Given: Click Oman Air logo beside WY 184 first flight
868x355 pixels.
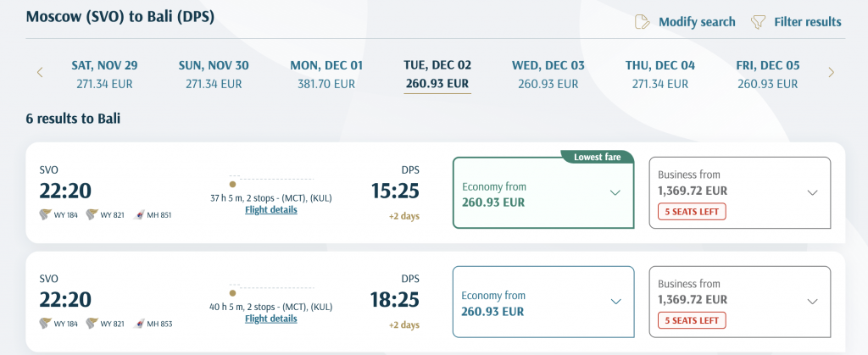Looking at the screenshot, I should point(45,214).
